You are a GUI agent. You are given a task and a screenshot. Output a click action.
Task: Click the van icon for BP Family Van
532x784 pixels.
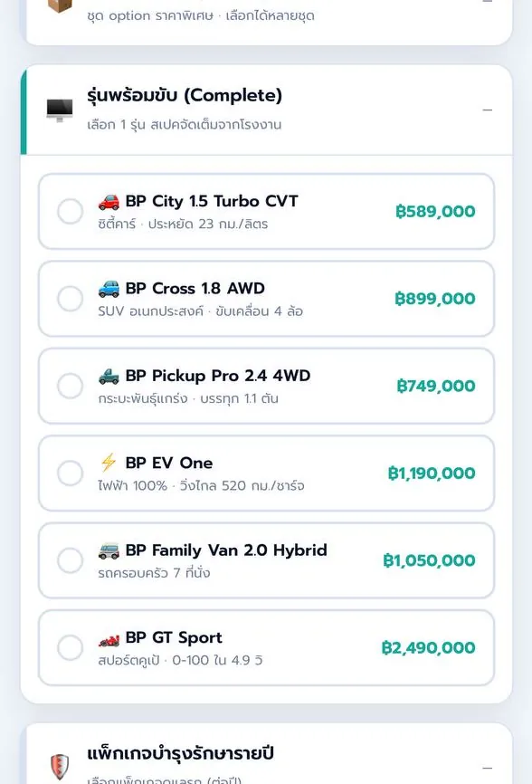pos(109,550)
